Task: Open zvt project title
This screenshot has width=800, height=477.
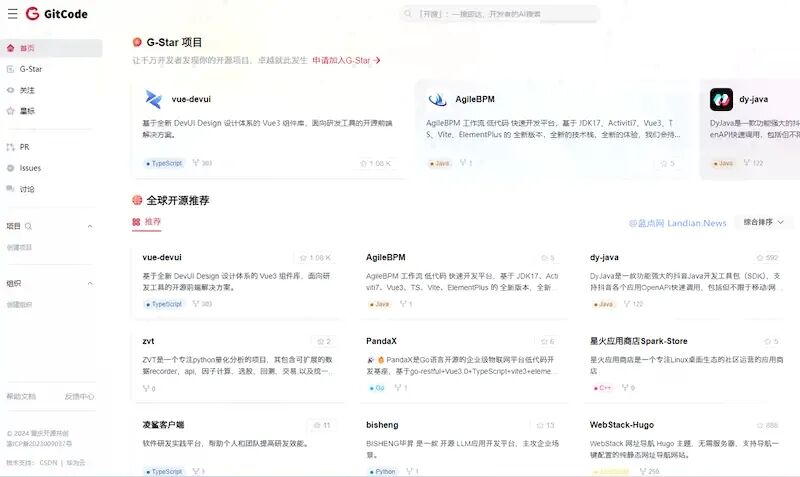Action: click(x=148, y=341)
